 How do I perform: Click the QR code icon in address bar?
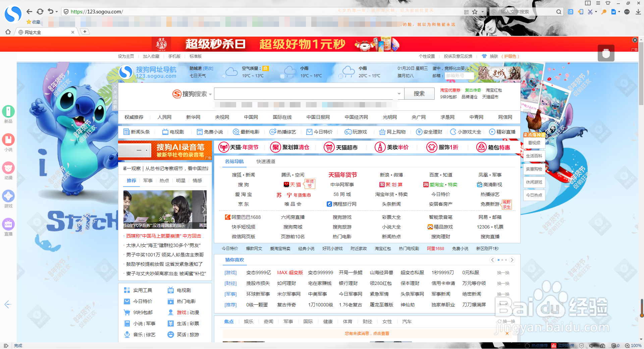466,12
